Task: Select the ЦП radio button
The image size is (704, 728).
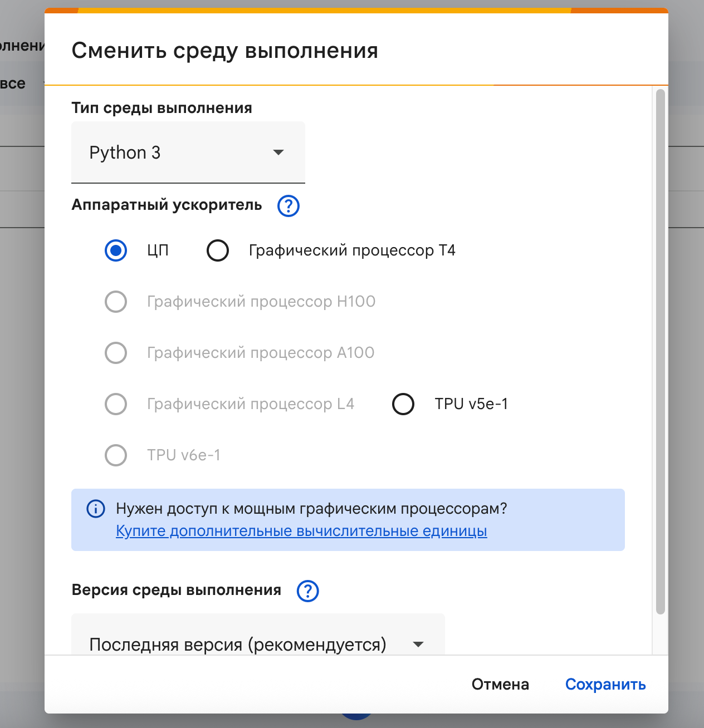Action: (115, 250)
